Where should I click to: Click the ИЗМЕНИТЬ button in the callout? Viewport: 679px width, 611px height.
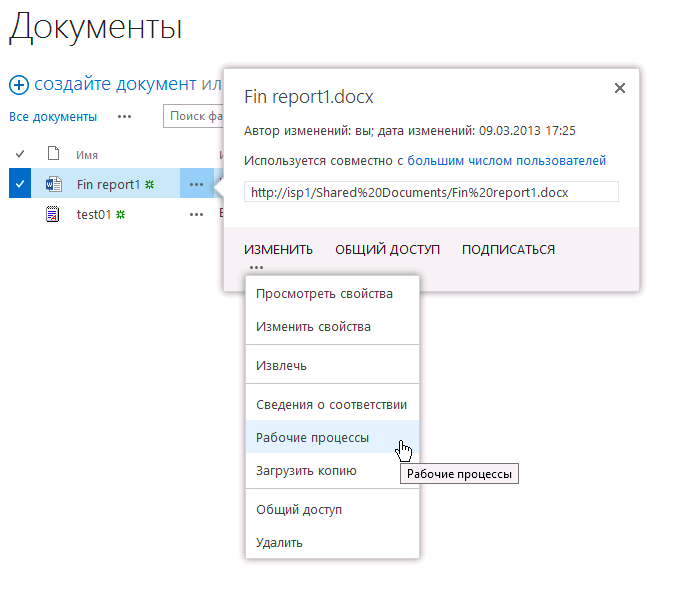278,250
